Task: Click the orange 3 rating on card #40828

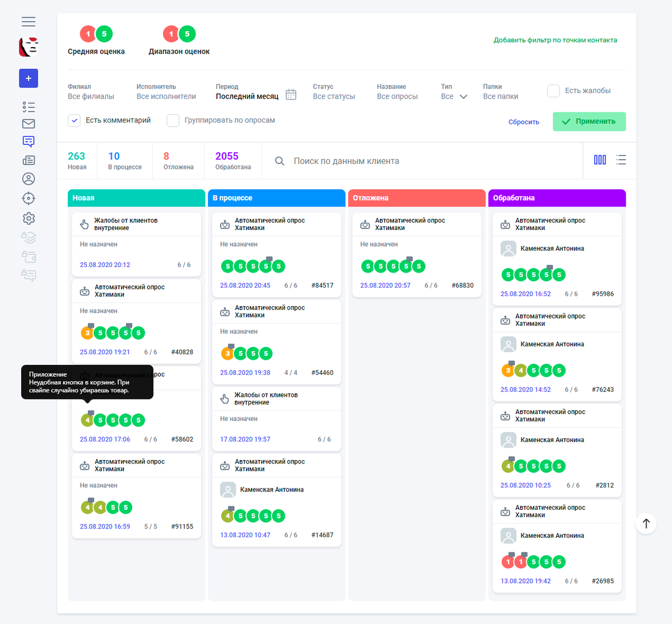Action: point(87,333)
